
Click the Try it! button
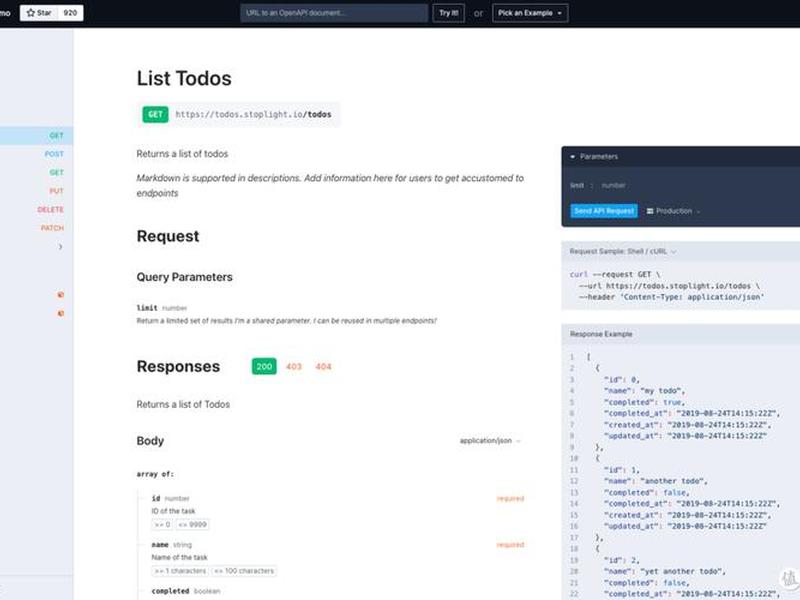pyautogui.click(x=448, y=13)
